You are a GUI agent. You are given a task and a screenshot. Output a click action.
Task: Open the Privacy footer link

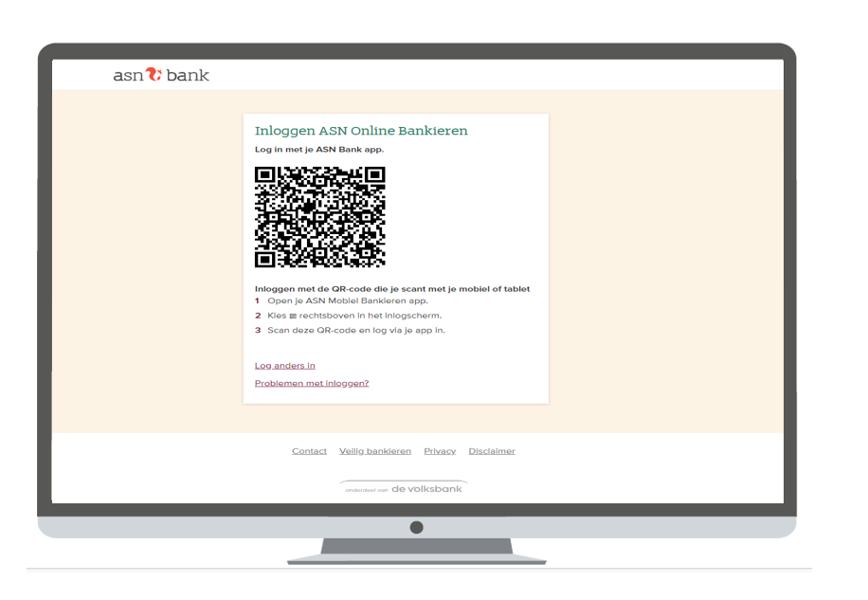tap(440, 451)
